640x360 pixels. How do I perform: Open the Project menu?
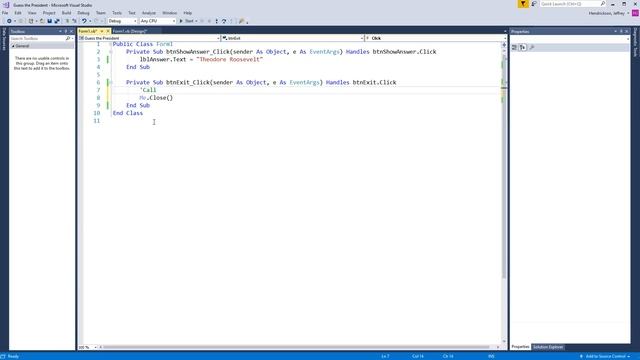49,13
